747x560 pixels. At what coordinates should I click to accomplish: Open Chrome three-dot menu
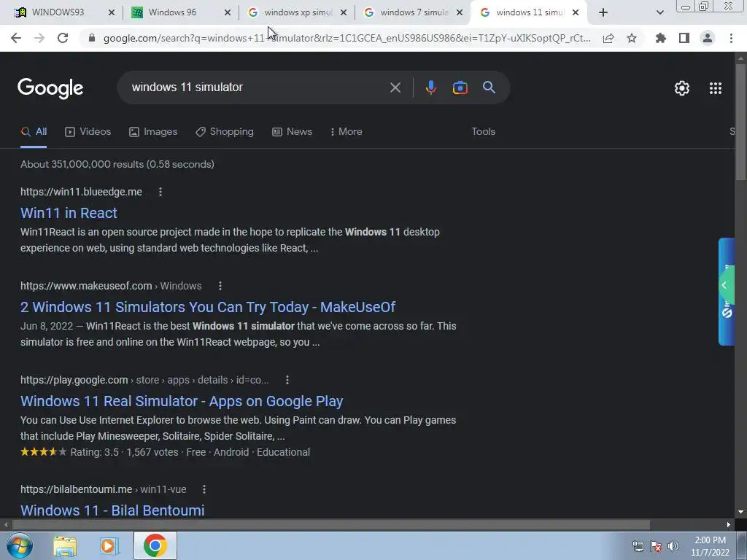pos(731,38)
